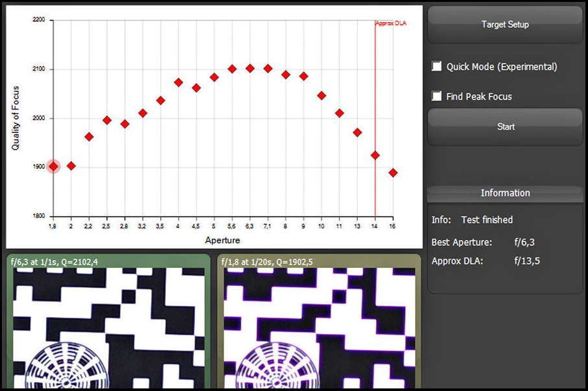Select the f/2,2 data point diamond
588x391 pixels.
point(89,137)
